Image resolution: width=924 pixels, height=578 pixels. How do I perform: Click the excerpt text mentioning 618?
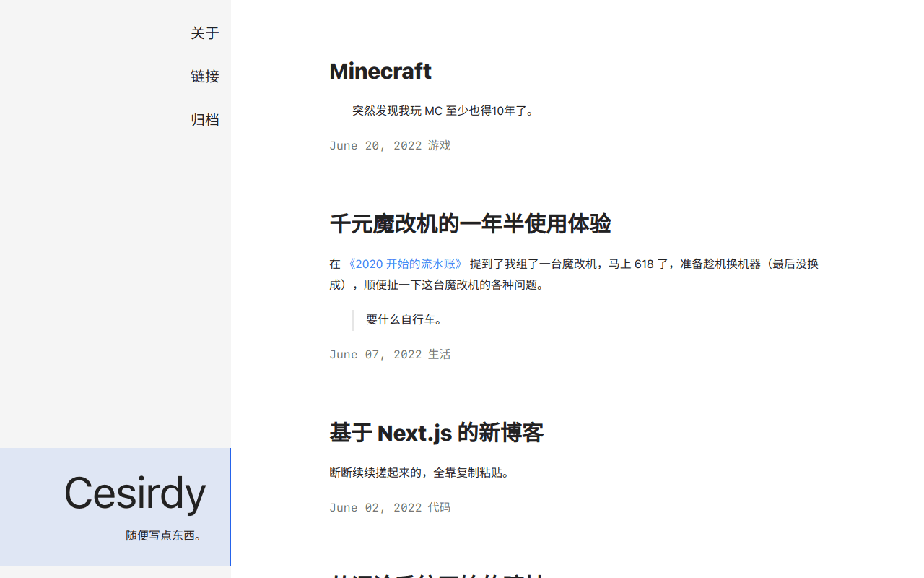642,264
